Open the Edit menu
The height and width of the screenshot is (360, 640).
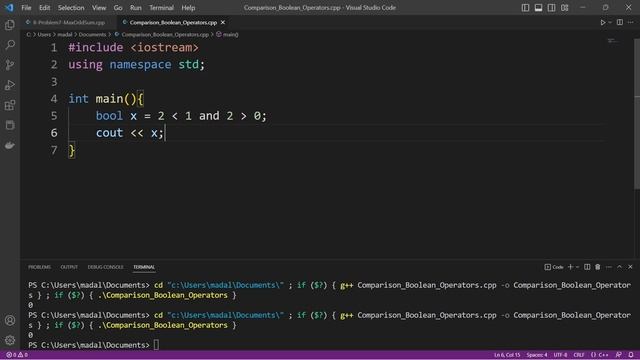pyautogui.click(x=44, y=8)
